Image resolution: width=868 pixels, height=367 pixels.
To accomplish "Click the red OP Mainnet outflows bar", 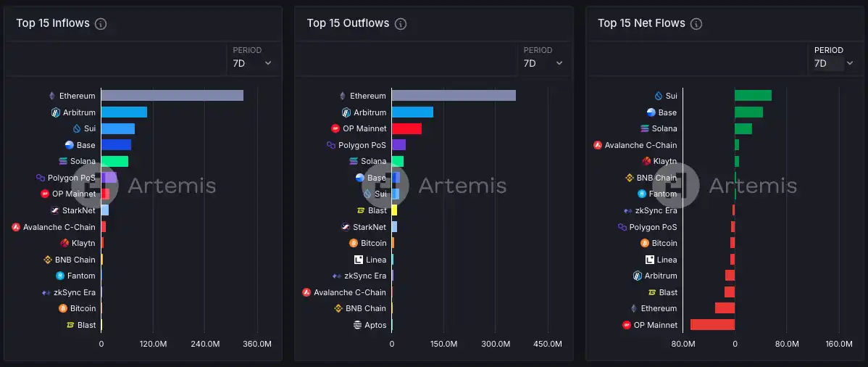I will 406,128.
